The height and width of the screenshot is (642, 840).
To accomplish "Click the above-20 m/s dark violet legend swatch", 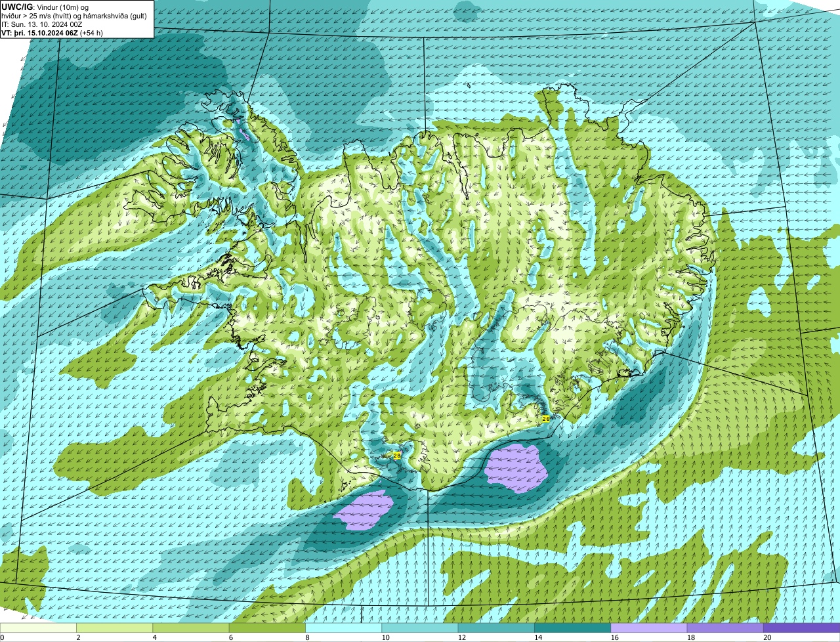I will [802, 628].
